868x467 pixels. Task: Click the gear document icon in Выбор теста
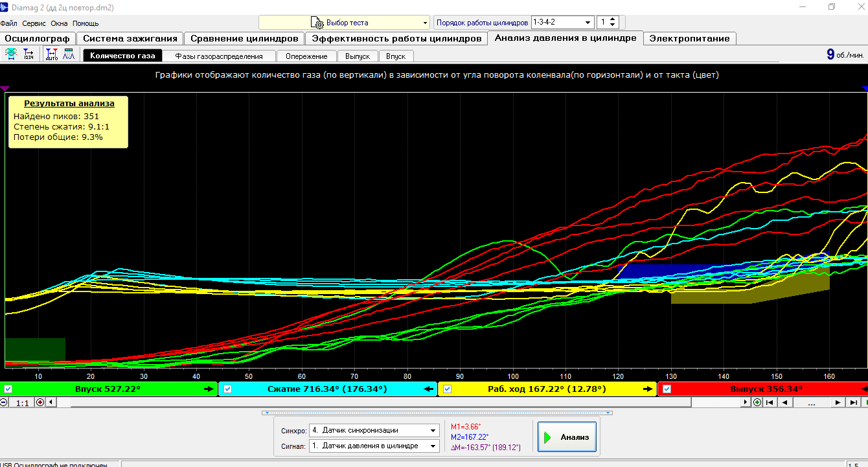tap(317, 23)
